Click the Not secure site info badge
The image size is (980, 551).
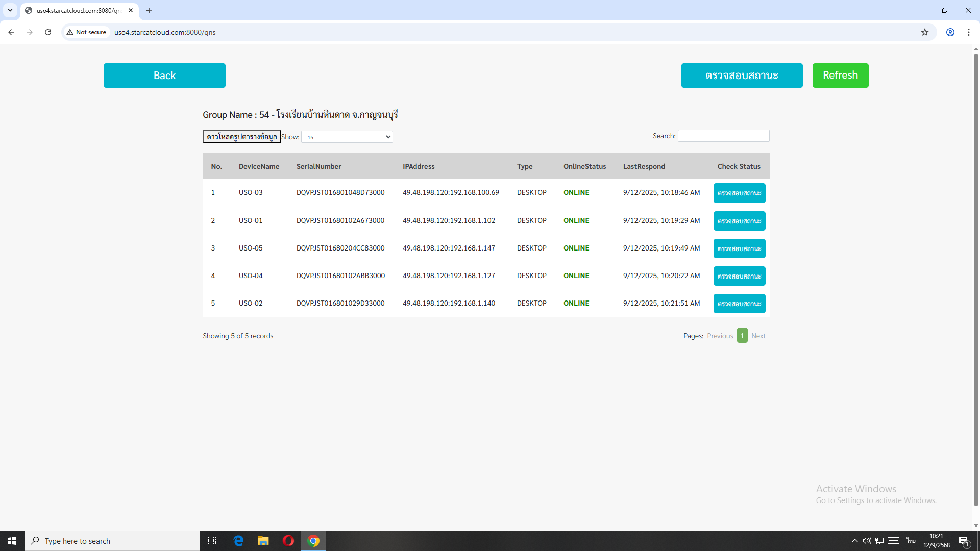click(87, 32)
